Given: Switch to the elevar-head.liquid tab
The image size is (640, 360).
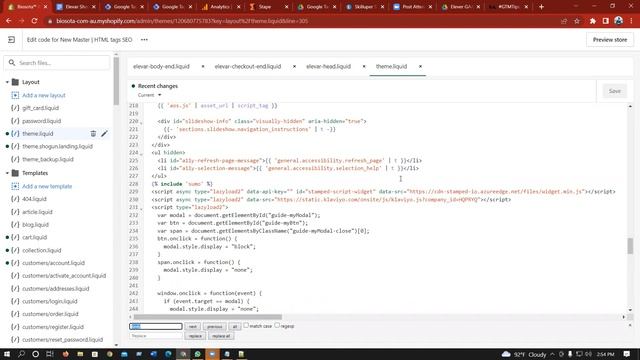Looking at the screenshot, I should 328,66.
